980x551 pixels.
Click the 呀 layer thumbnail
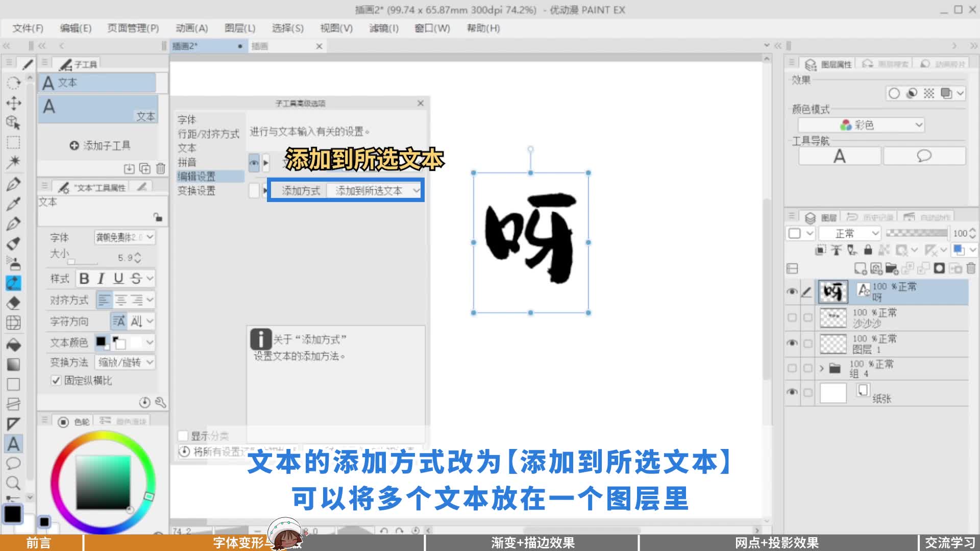833,292
